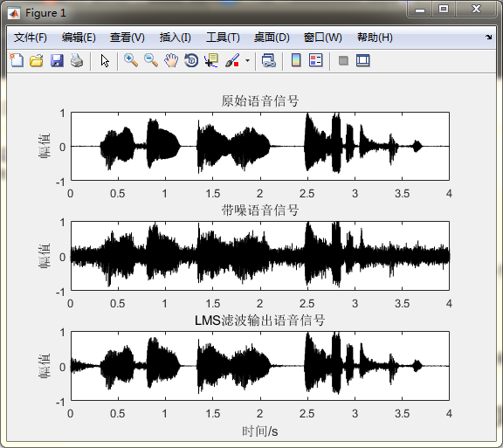The height and width of the screenshot is (448, 503).
Task: Hide plot tools with gray square icon
Action: (x=343, y=60)
